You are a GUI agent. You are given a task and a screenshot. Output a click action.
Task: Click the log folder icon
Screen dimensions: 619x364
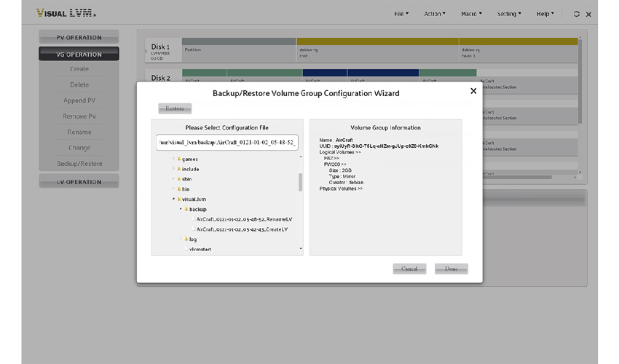(186, 239)
